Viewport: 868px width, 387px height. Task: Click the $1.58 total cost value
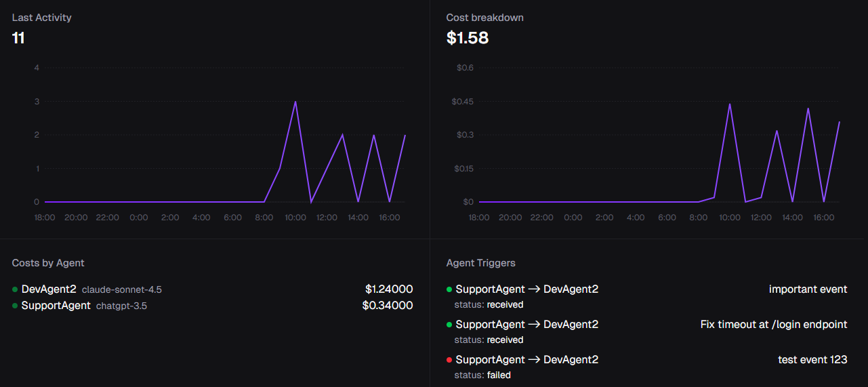coord(467,38)
